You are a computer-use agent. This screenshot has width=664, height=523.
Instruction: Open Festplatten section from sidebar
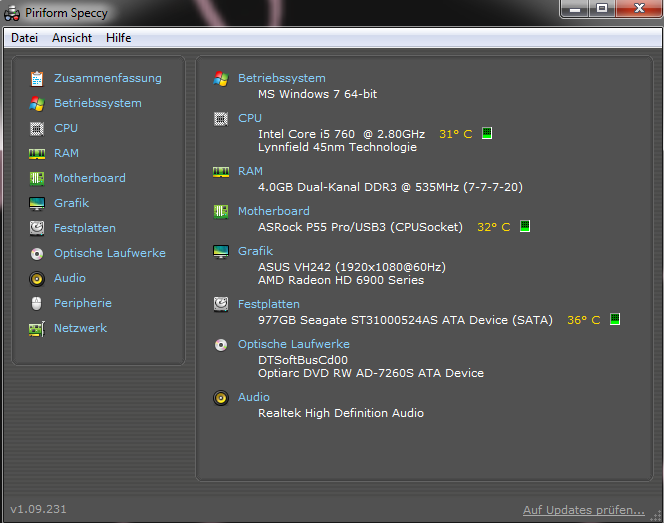tap(85, 228)
